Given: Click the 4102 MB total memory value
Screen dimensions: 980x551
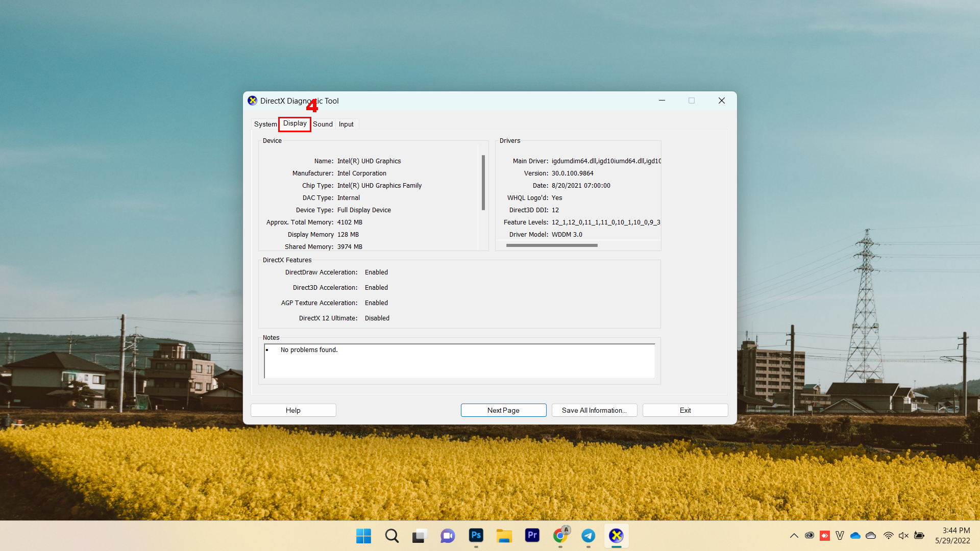Looking at the screenshot, I should [x=350, y=222].
